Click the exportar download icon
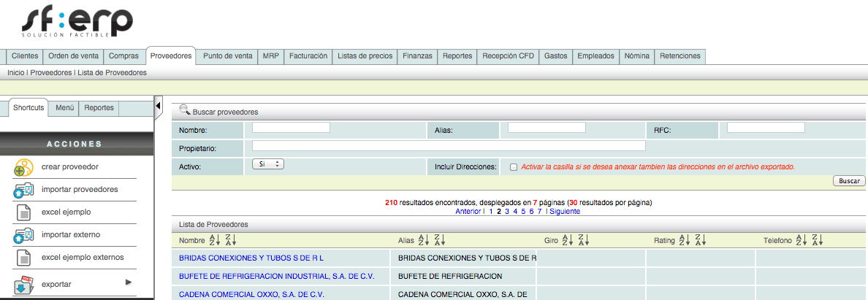The image size is (868, 300). [23, 284]
